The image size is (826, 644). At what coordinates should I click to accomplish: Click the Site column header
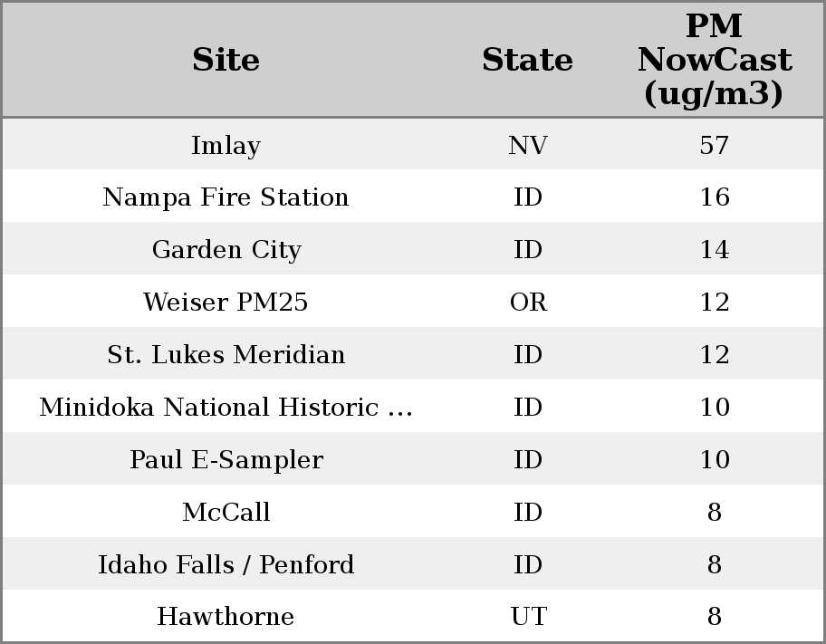226,60
